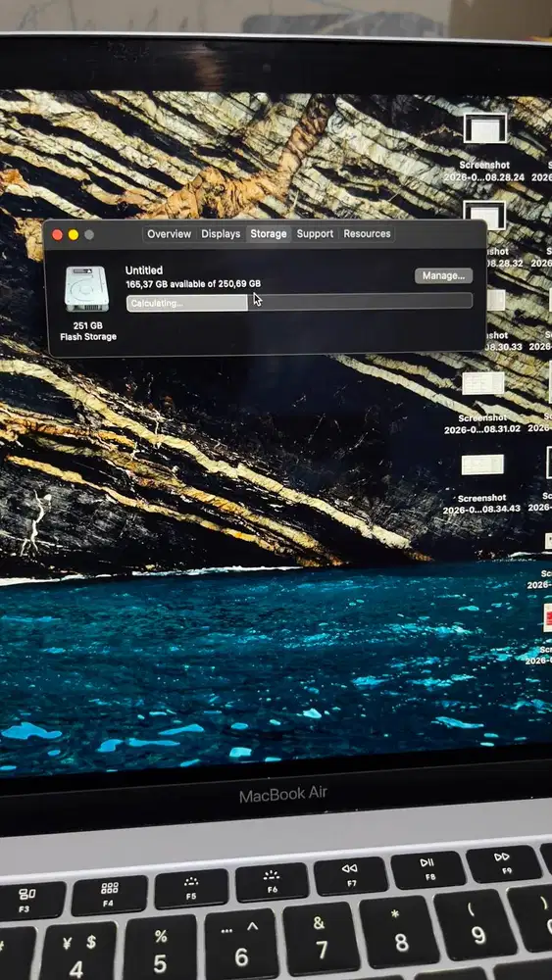Select Screenshot 08.31.02 thumbnail icon
Viewport: 552px width, 980px height.
[x=482, y=383]
